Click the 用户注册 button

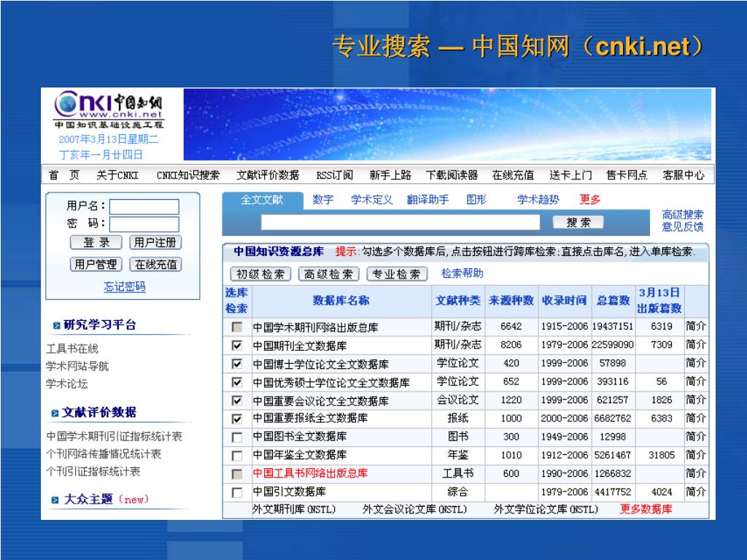[x=155, y=243]
